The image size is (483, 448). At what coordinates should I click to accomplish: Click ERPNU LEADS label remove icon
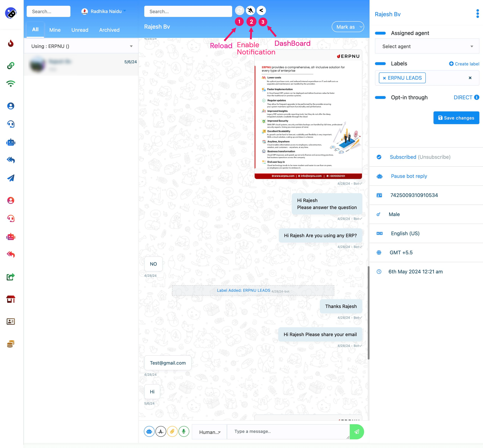(384, 77)
